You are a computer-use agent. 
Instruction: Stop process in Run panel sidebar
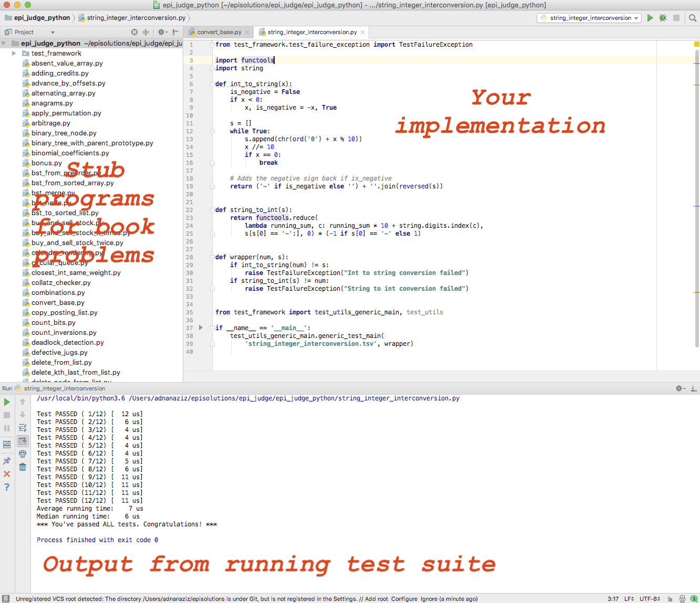7,415
